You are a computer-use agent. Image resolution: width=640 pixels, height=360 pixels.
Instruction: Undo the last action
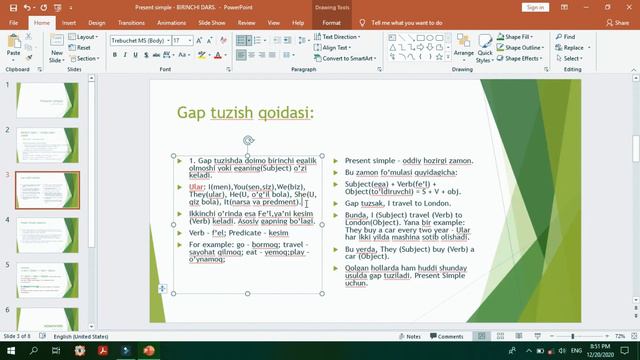27,7
